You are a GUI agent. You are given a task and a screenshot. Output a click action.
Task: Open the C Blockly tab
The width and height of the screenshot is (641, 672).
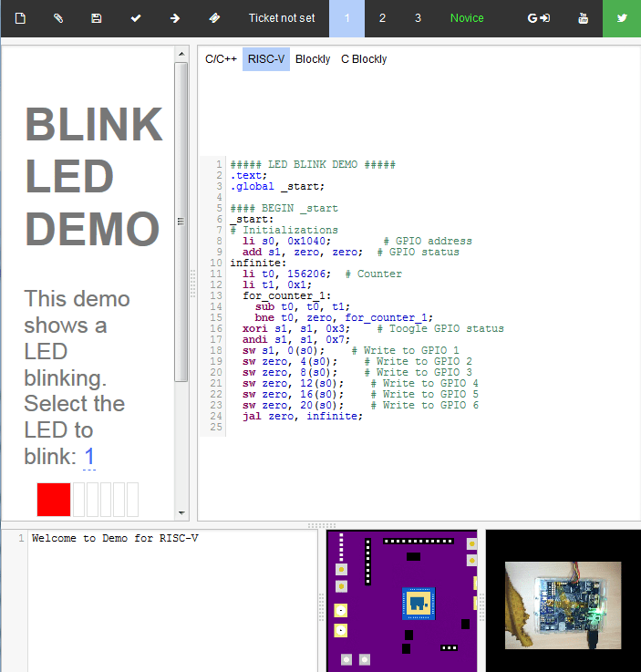(x=364, y=59)
